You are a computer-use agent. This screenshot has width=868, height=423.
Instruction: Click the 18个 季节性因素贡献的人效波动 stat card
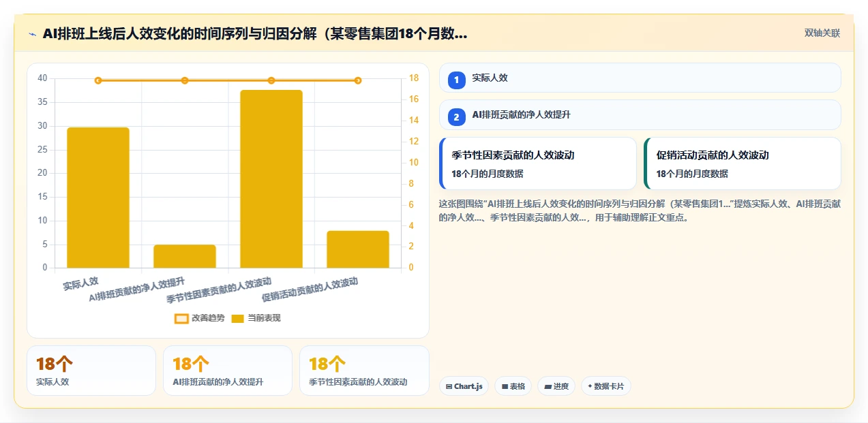pos(364,371)
